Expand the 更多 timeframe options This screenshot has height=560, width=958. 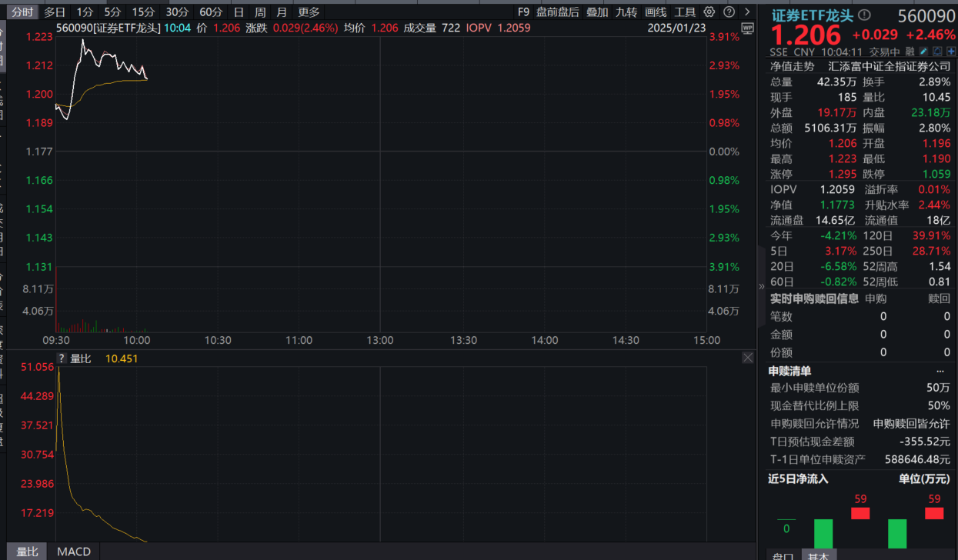point(309,12)
